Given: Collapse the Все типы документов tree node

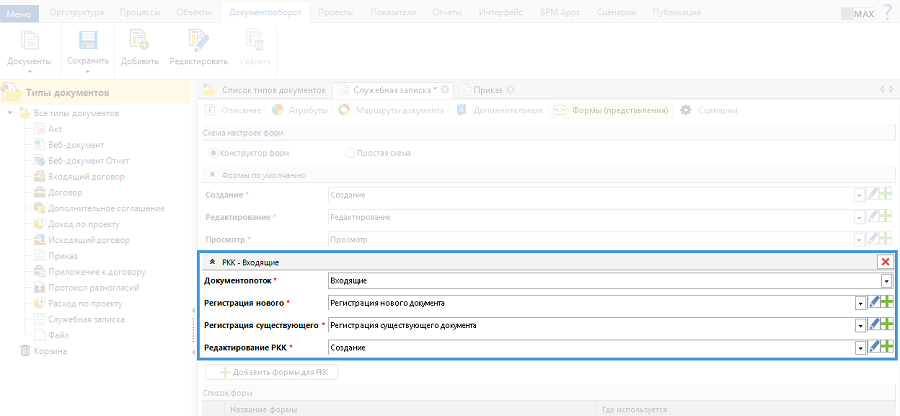Looking at the screenshot, I should 11,113.
